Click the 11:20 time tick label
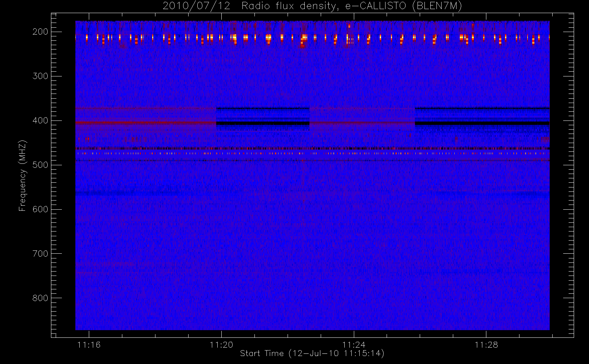 coord(221,345)
